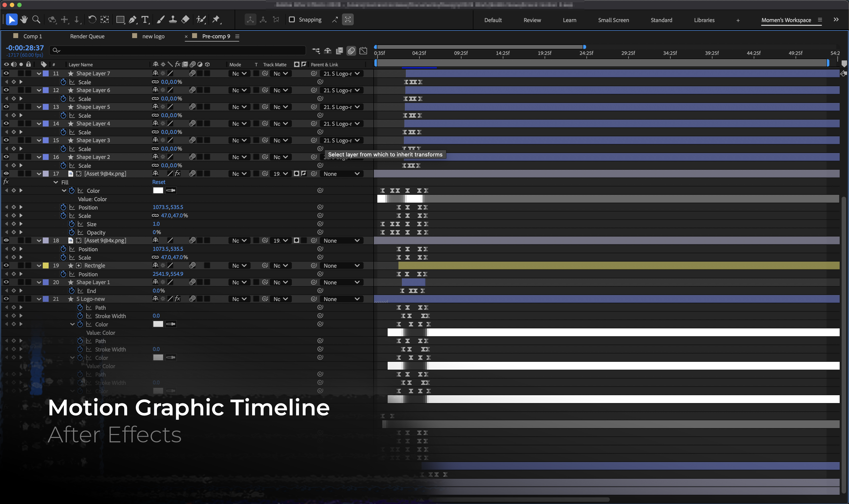The height and width of the screenshot is (504, 849).
Task: Open parent dropdown for Shape Layer 7
Action: 341,73
